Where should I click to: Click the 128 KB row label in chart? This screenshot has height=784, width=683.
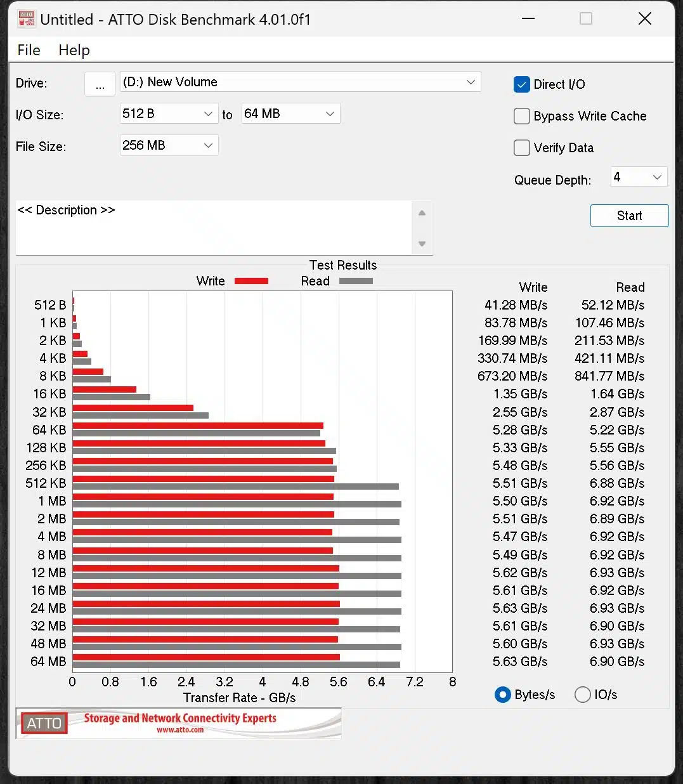pyautogui.click(x=46, y=448)
